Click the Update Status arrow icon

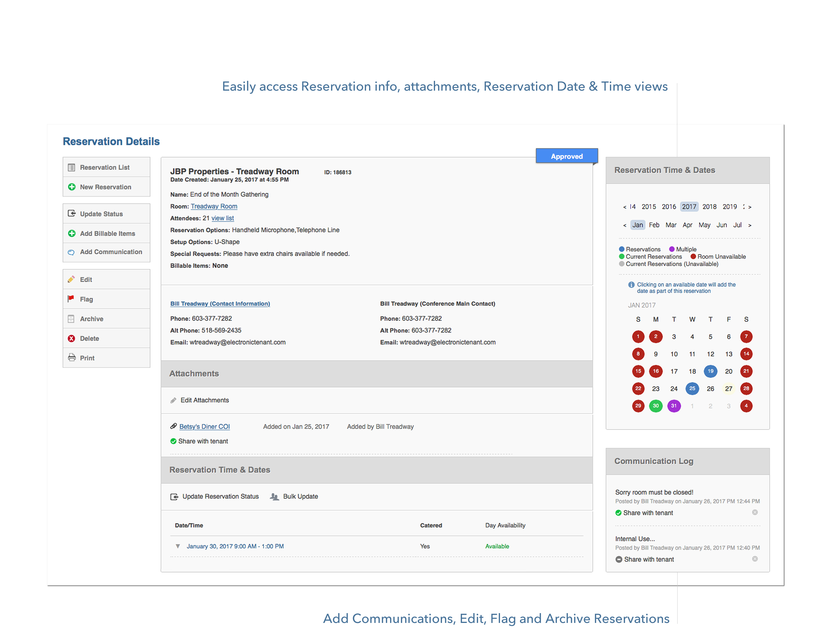coord(72,214)
